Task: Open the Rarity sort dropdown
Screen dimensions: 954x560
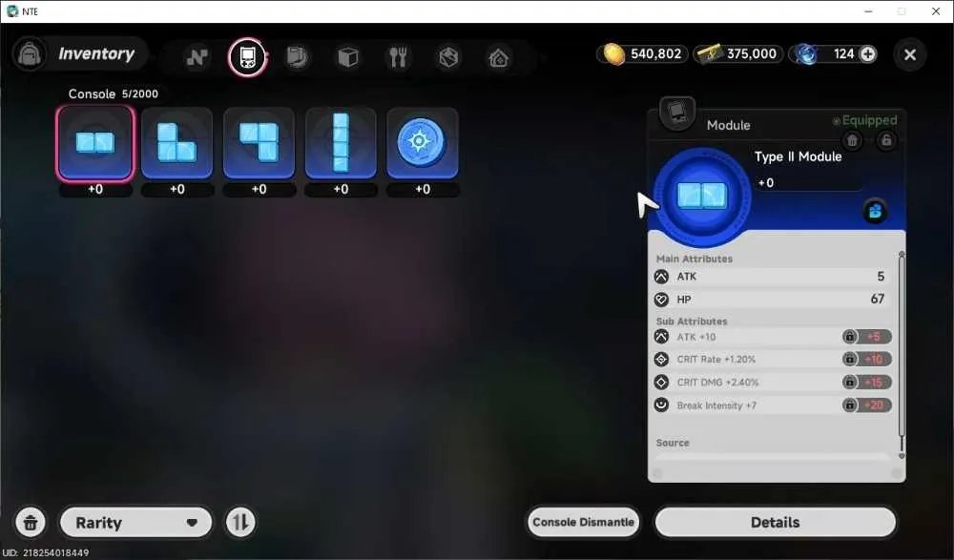Action: coord(136,522)
